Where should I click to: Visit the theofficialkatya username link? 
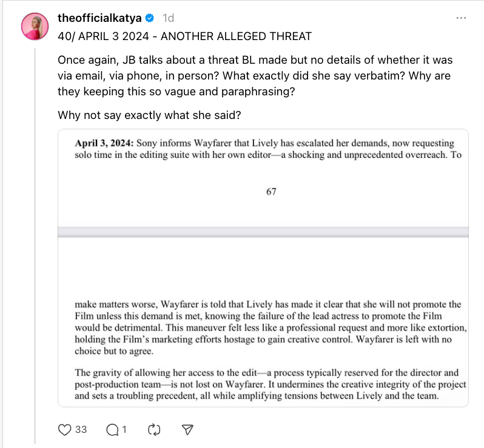tap(101, 18)
